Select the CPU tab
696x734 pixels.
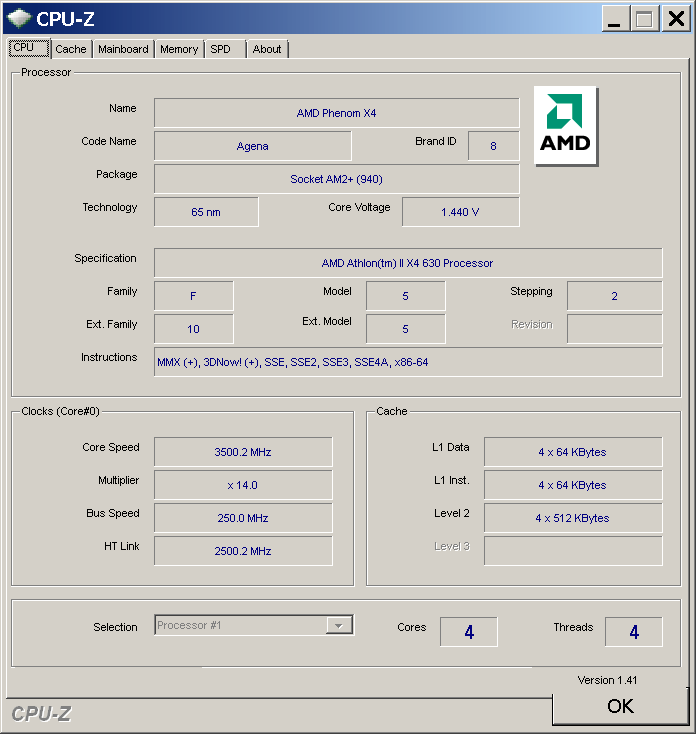click(x=29, y=48)
